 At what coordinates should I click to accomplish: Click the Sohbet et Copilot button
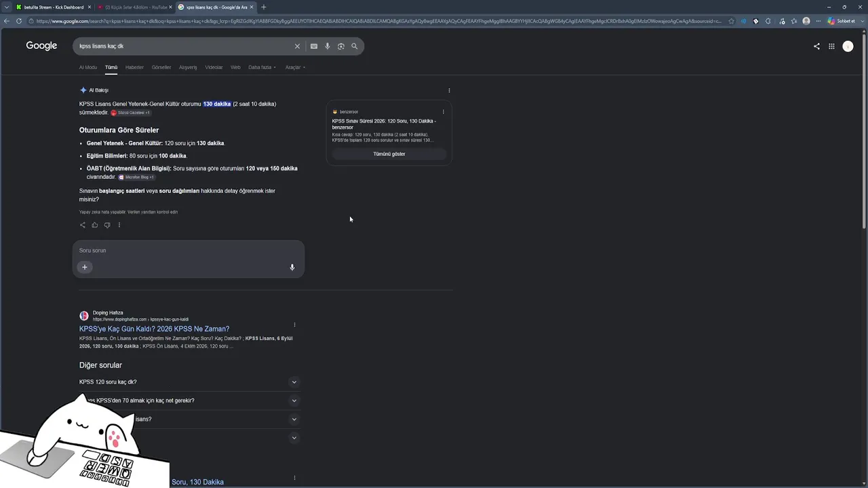click(x=841, y=21)
